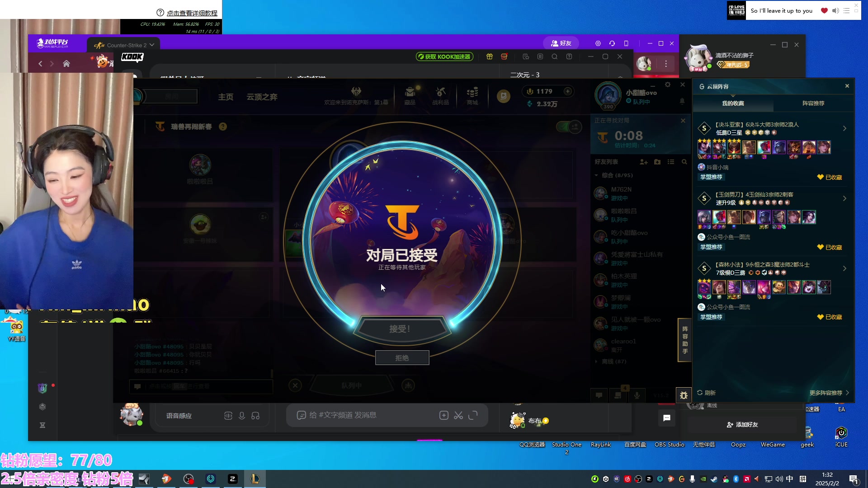Open 更多阵容推荐 more lineups link

point(829,393)
